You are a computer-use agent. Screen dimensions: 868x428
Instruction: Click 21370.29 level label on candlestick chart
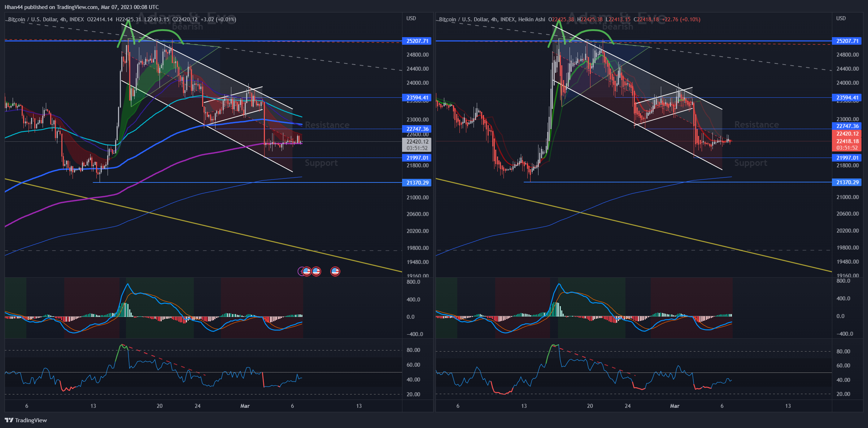tap(417, 182)
